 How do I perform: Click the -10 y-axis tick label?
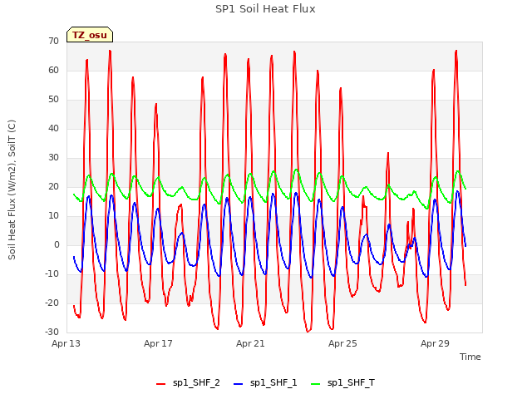[x=52, y=273]
